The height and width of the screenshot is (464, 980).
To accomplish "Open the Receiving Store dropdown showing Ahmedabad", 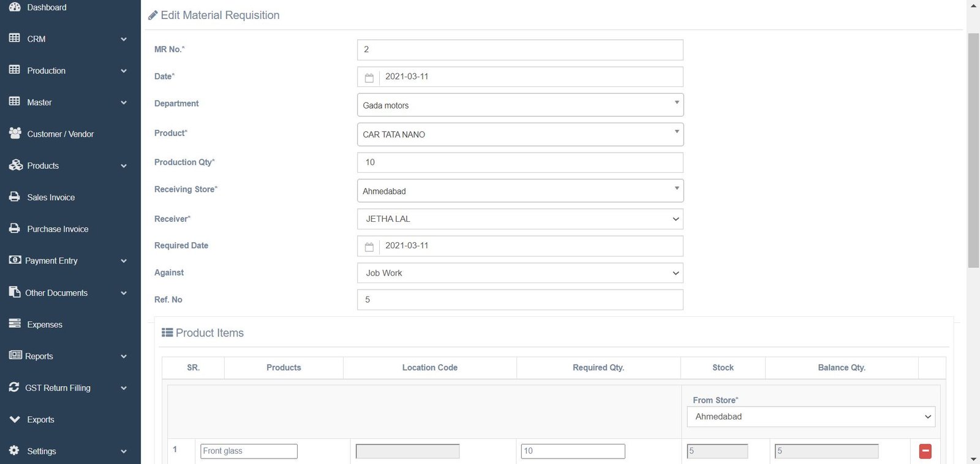I will pos(520,191).
